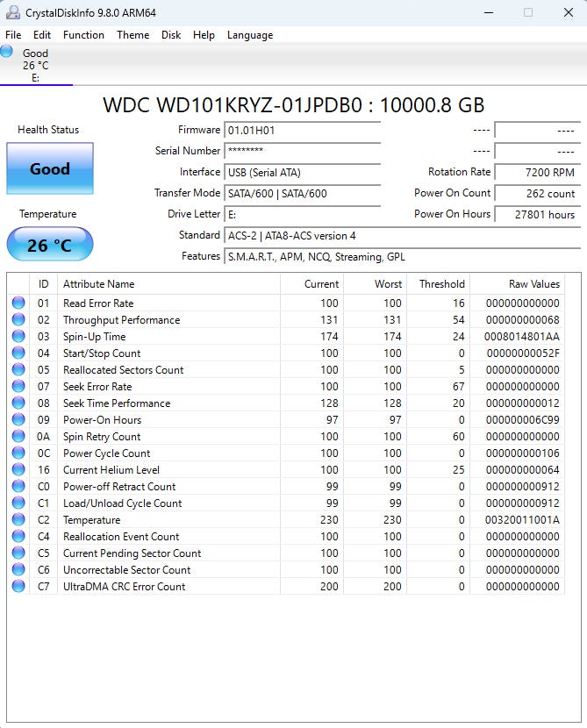Click the status orb for UltraDMA CRC Error Count
The image size is (587, 728).
click(x=18, y=587)
